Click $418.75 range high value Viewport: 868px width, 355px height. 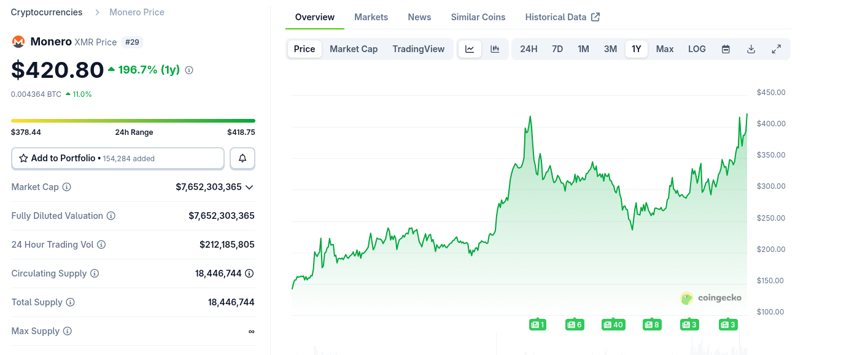(x=241, y=132)
